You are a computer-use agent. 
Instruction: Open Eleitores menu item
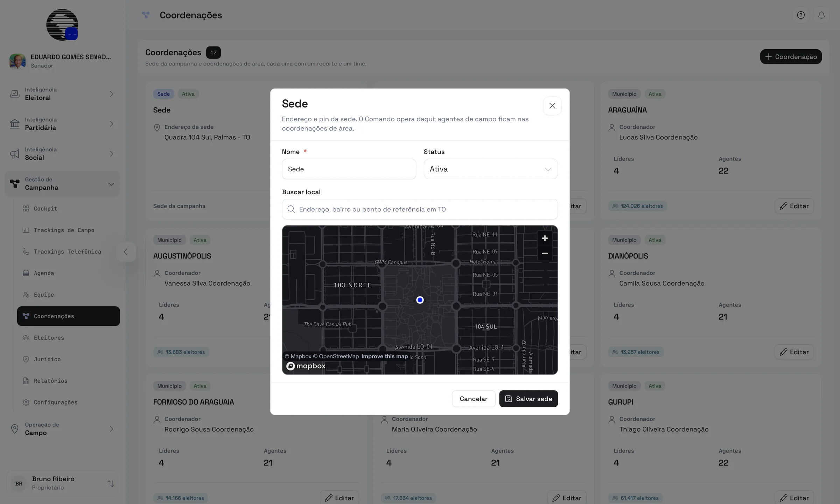click(68, 338)
